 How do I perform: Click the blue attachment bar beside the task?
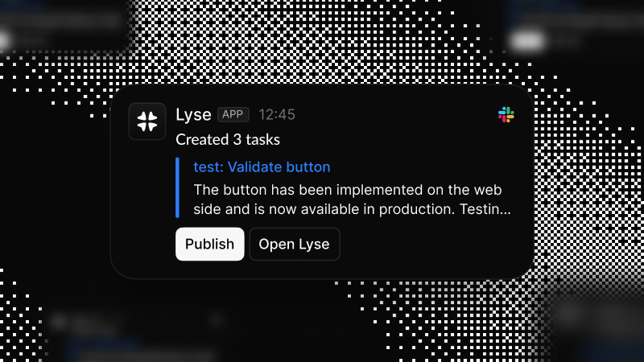point(178,188)
